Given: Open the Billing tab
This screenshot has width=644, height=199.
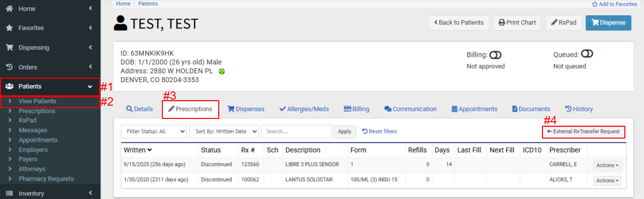Looking at the screenshot, I should [357, 109].
